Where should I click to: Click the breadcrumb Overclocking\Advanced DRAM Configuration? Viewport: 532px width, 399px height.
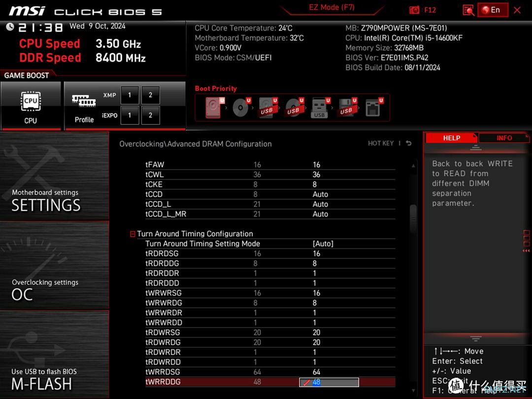[196, 144]
